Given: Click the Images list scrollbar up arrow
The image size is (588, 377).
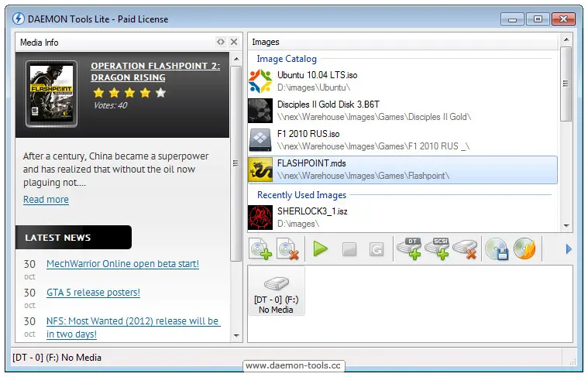Looking at the screenshot, I should pyautogui.click(x=566, y=39).
